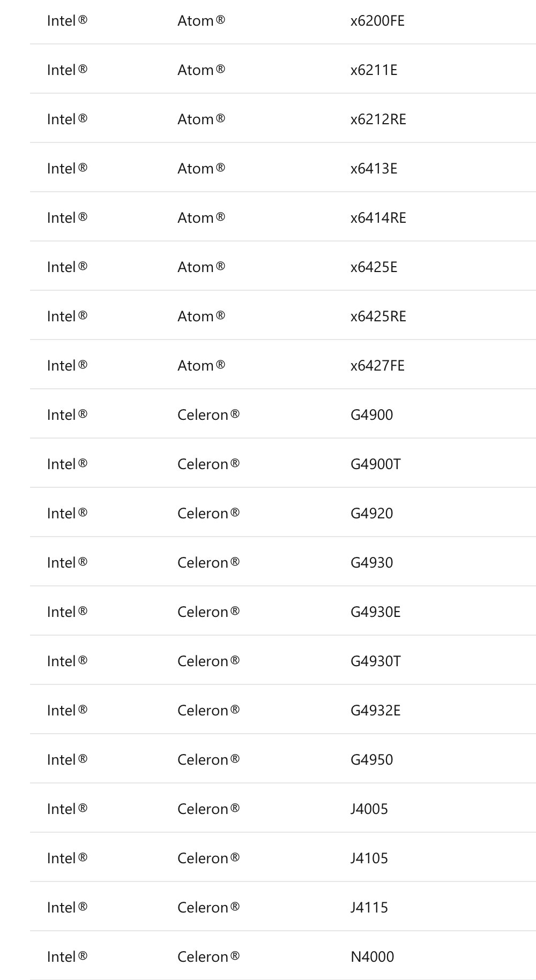The height and width of the screenshot is (980, 536).
Task: Select the G4930E model cell
Action: (375, 612)
